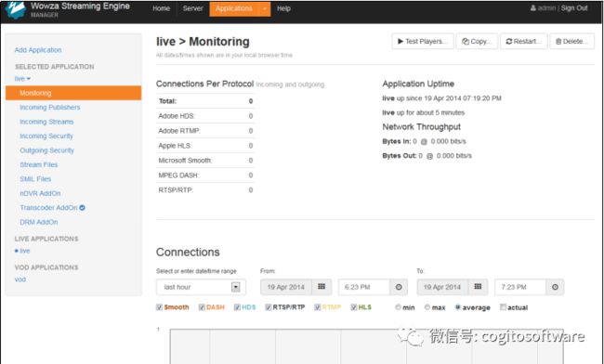Select vod under VOD Applications
The height and width of the screenshot is (364, 604).
(x=20, y=279)
